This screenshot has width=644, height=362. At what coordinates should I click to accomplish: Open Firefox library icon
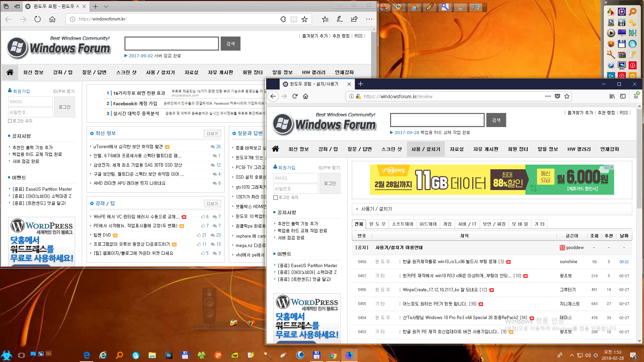(x=612, y=96)
